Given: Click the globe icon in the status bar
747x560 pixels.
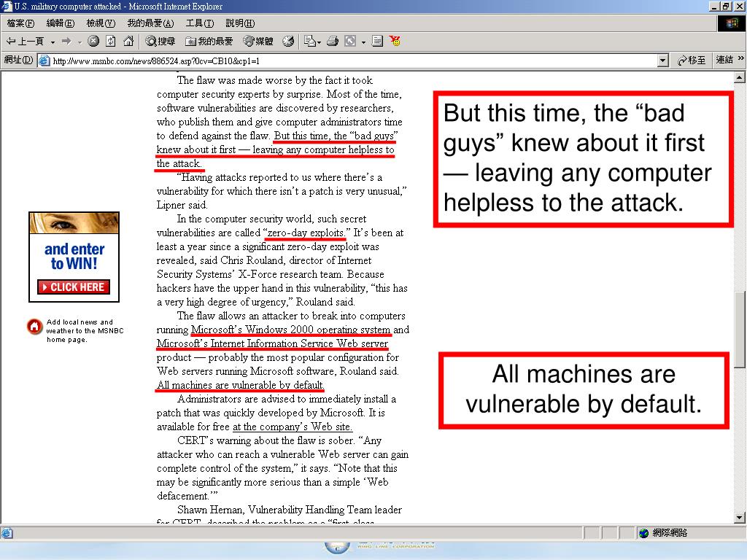Looking at the screenshot, I should [643, 533].
